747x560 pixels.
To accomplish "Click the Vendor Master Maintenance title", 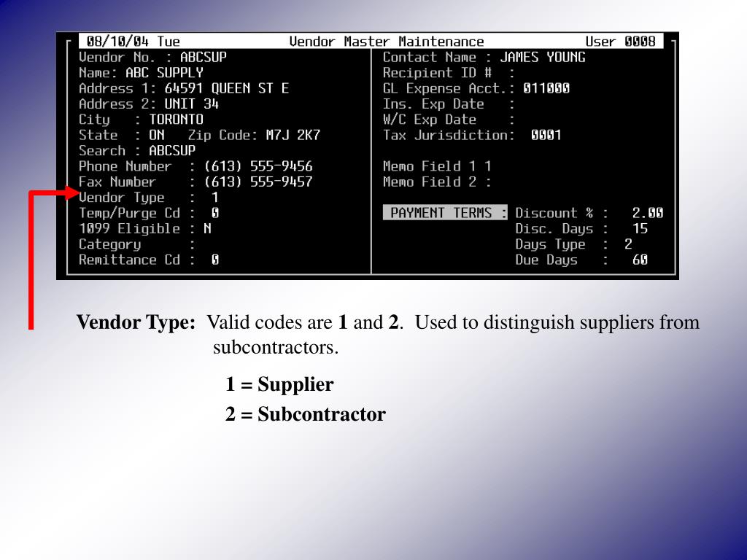I will (x=387, y=42).
